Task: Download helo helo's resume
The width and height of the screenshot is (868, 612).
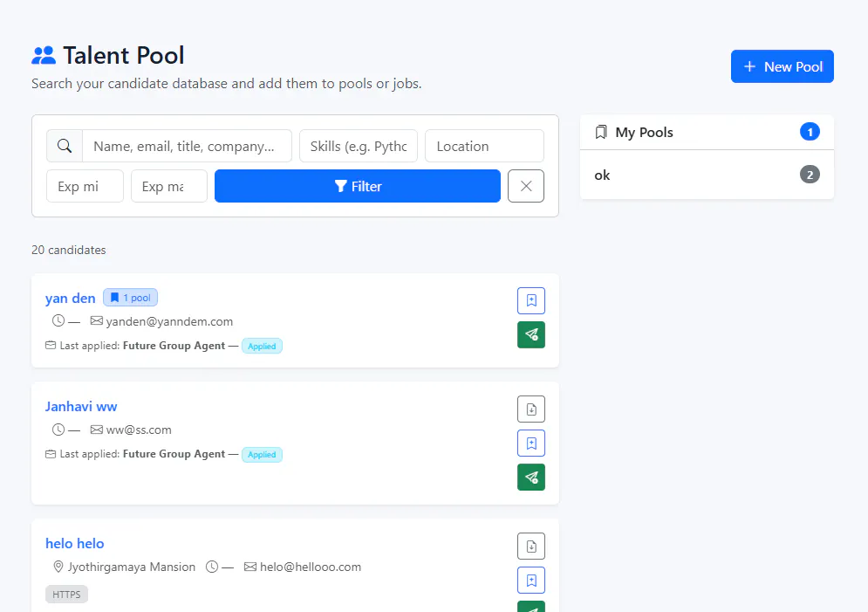Action: tap(531, 547)
